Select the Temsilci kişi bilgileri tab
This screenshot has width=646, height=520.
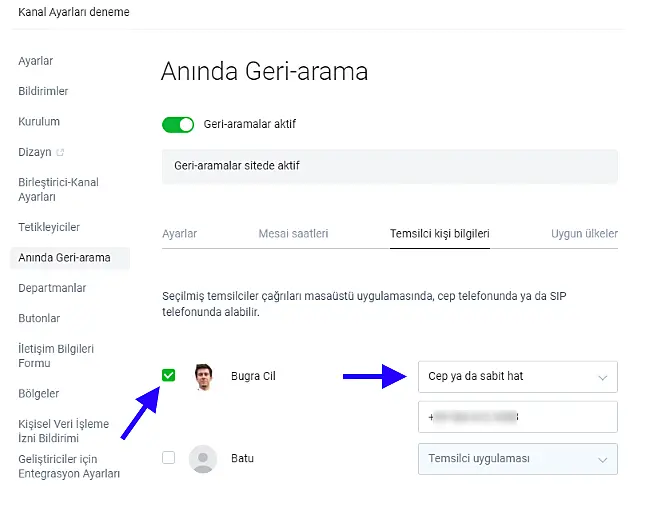pyautogui.click(x=439, y=234)
